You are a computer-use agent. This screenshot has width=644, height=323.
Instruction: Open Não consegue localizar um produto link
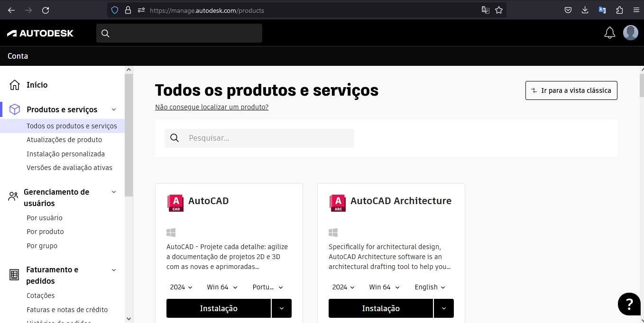coord(212,107)
